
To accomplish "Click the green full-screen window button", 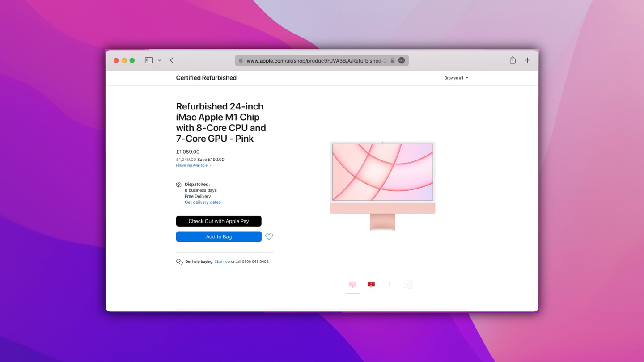I will [132, 60].
